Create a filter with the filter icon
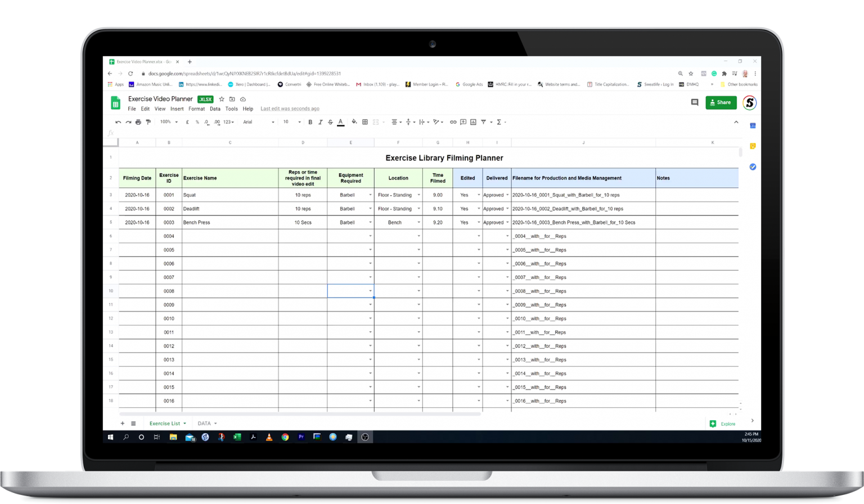This screenshot has width=864, height=504. coord(484,121)
